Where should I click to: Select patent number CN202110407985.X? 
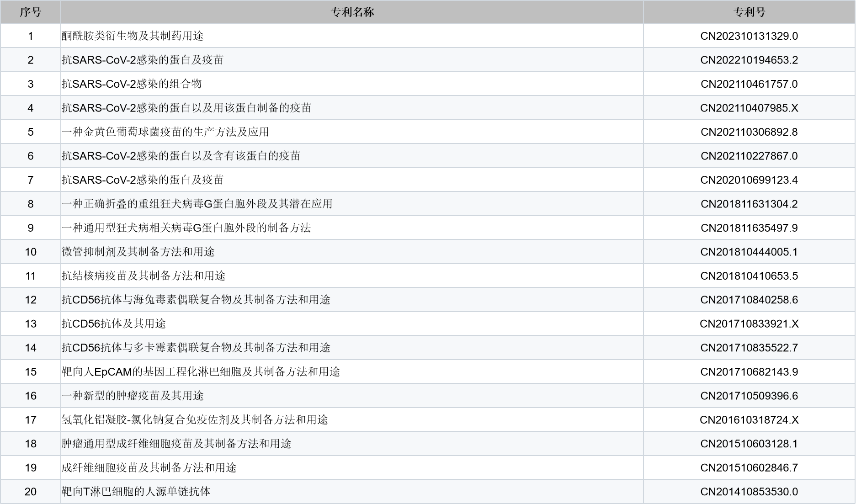point(749,108)
